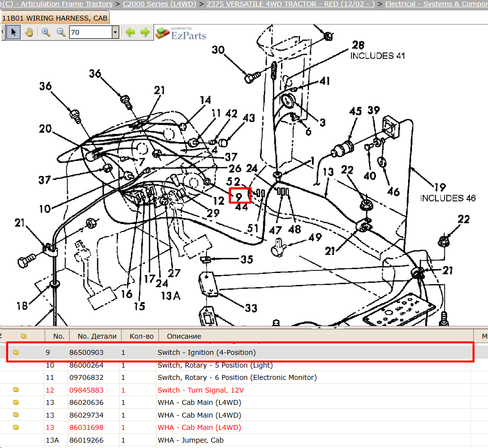Viewport: 488px width, 448px height.
Task: Click the zoom out magnifier
Action: tap(61, 32)
